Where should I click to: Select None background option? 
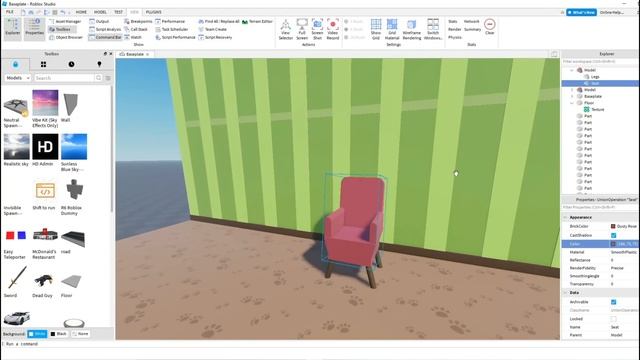click(80, 334)
